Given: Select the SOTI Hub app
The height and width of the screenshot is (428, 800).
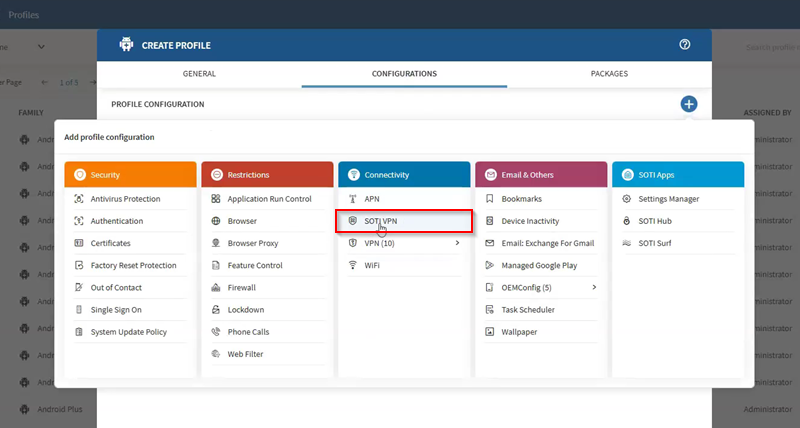Looking at the screenshot, I should click(x=655, y=221).
